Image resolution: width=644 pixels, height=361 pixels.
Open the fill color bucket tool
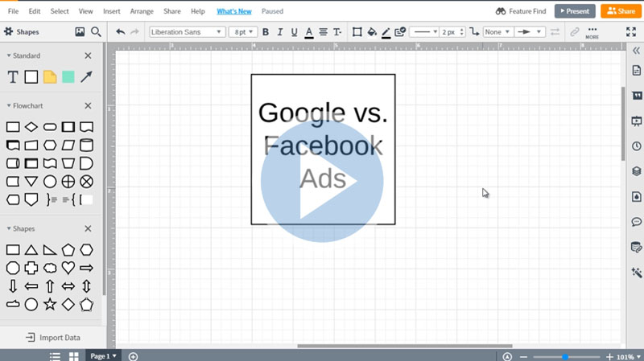(x=371, y=32)
